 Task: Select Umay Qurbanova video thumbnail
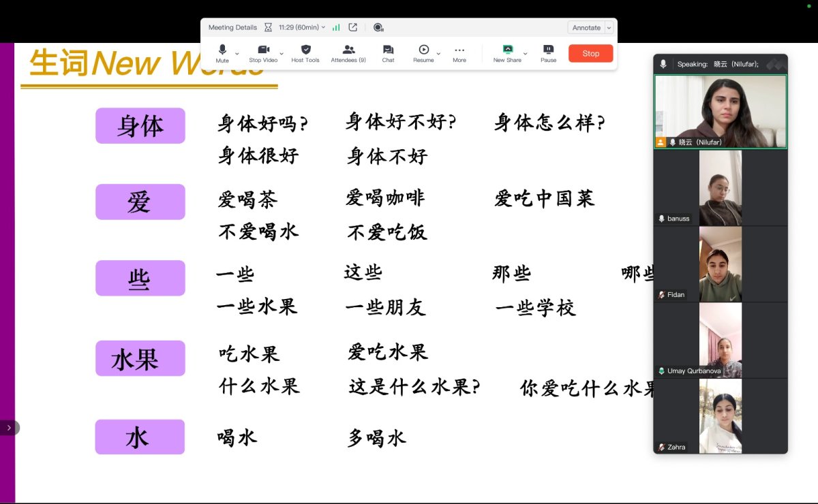point(721,341)
